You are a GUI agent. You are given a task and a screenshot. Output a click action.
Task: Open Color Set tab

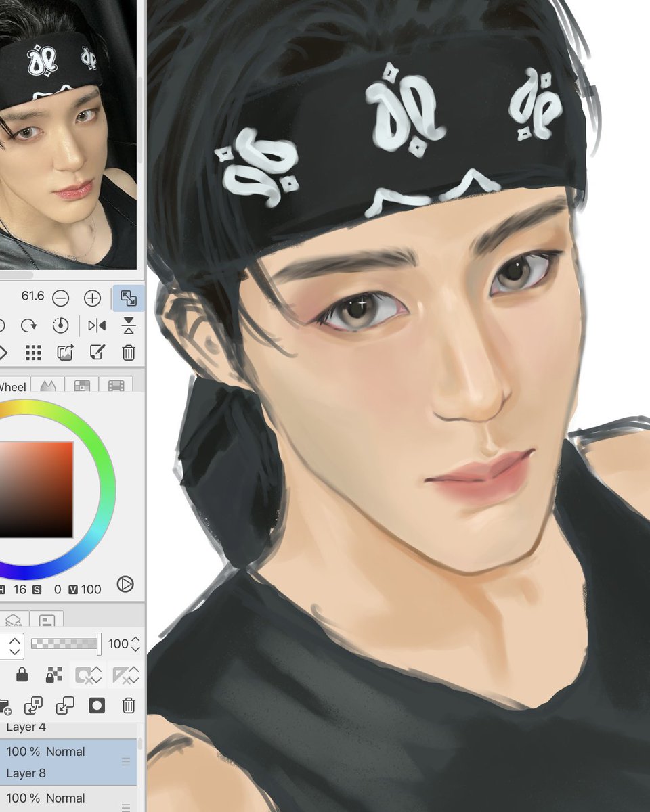81,385
